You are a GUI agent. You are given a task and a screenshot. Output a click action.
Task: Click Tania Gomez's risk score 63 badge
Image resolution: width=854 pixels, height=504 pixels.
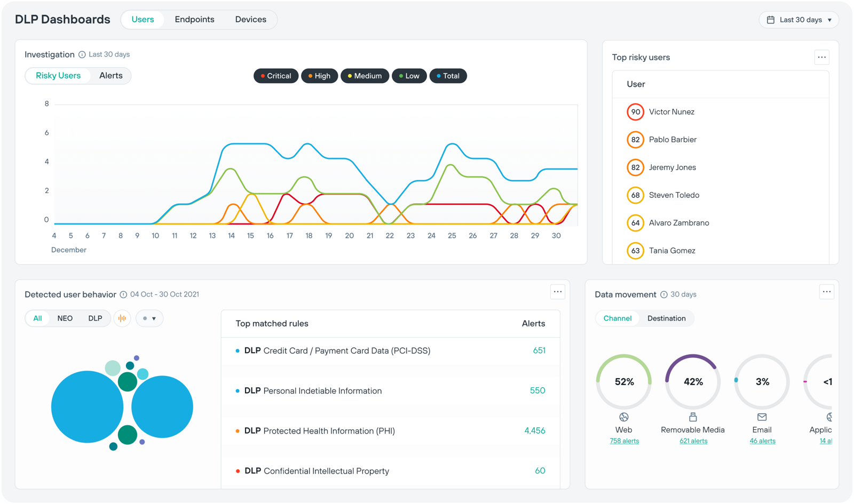click(635, 251)
